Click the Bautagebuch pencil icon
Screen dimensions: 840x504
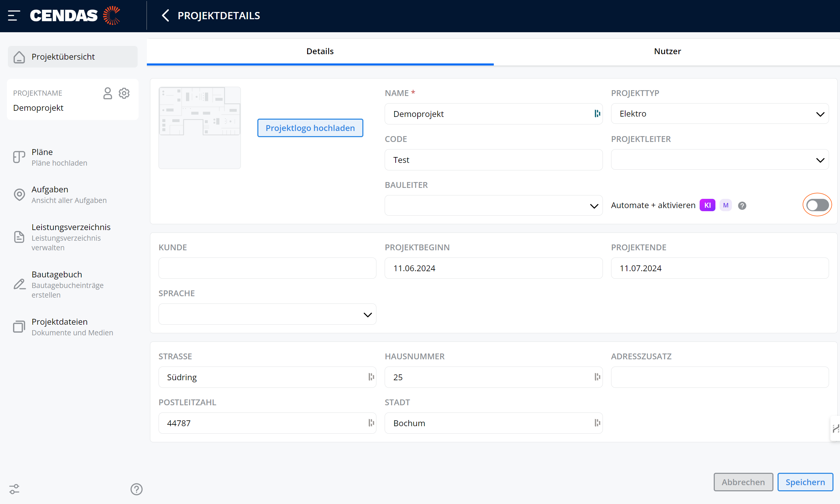click(19, 284)
